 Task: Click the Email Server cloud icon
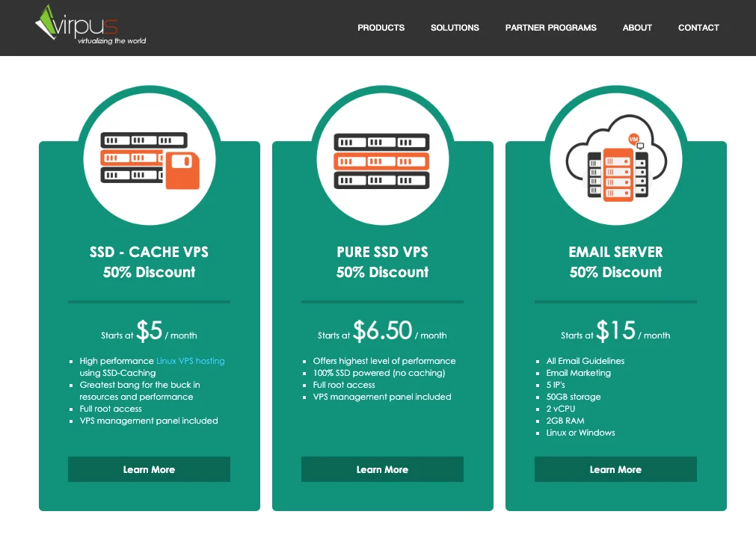pos(616,158)
